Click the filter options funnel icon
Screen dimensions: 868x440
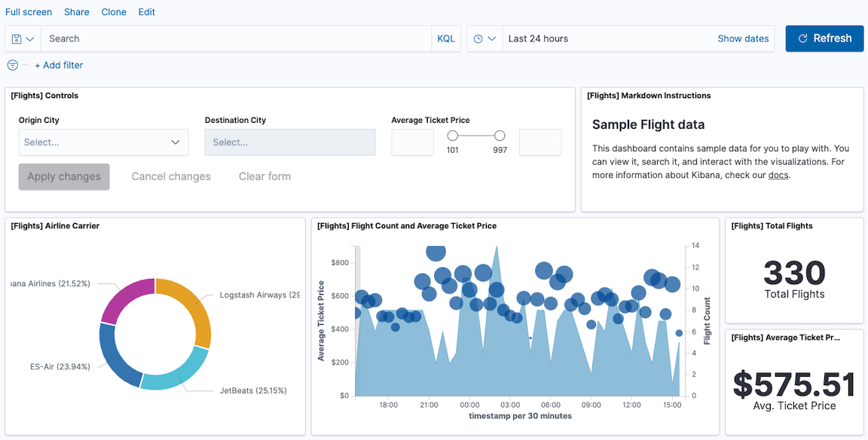tap(12, 65)
